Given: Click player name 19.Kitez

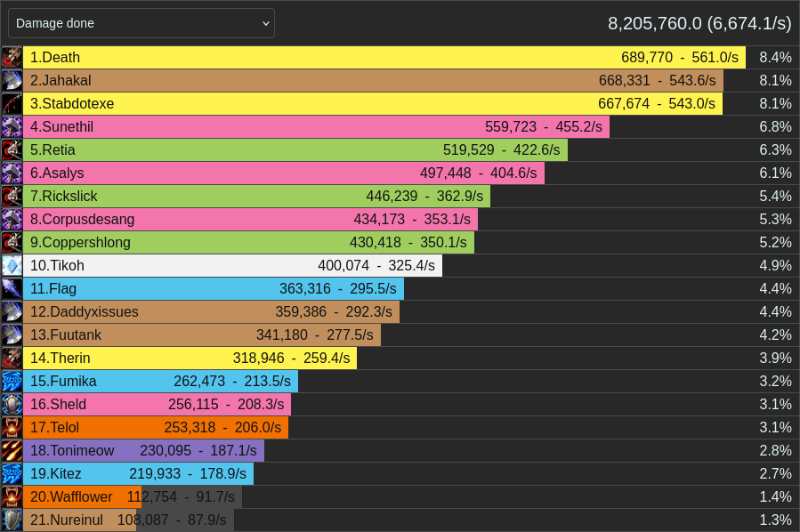Looking at the screenshot, I should pyautogui.click(x=55, y=474).
